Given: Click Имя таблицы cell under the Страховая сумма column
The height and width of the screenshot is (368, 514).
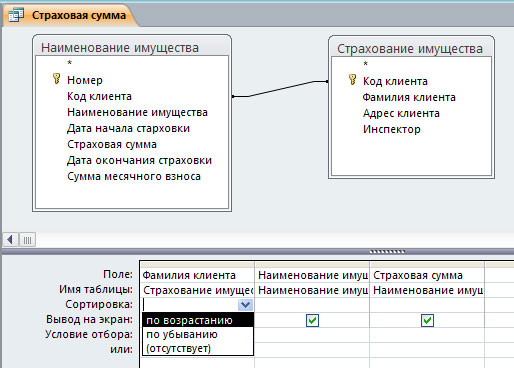Looking at the screenshot, I should click(x=427, y=290).
